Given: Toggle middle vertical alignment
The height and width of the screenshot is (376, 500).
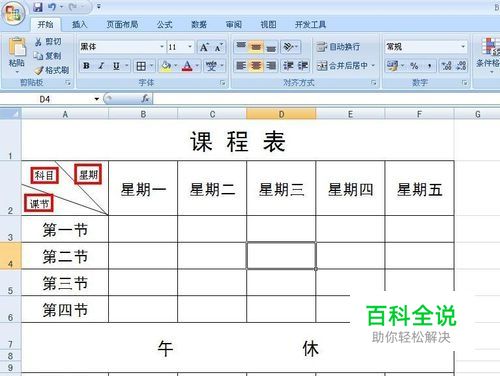Looking at the screenshot, I should coord(256,47).
